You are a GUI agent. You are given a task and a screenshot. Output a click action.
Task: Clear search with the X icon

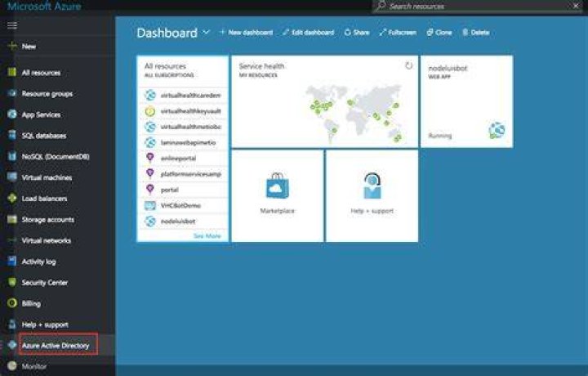(x=576, y=6)
